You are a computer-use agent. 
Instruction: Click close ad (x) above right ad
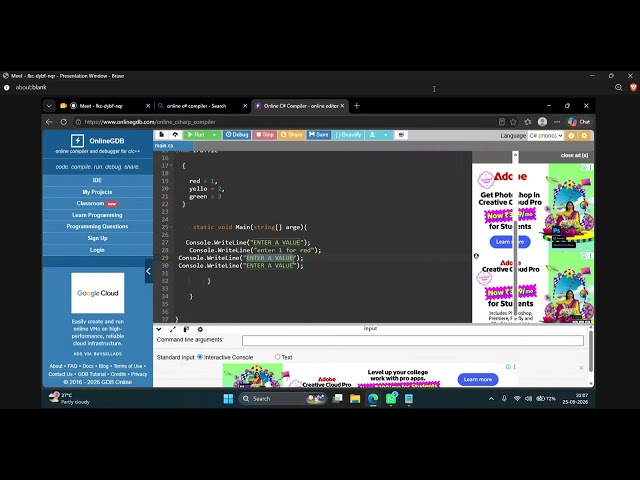click(574, 155)
